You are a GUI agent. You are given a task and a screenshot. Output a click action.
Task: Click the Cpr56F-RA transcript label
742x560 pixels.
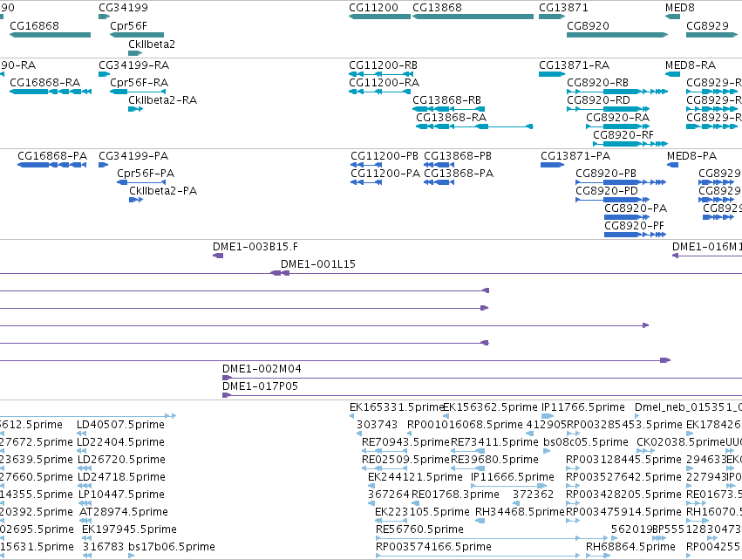coord(140,82)
